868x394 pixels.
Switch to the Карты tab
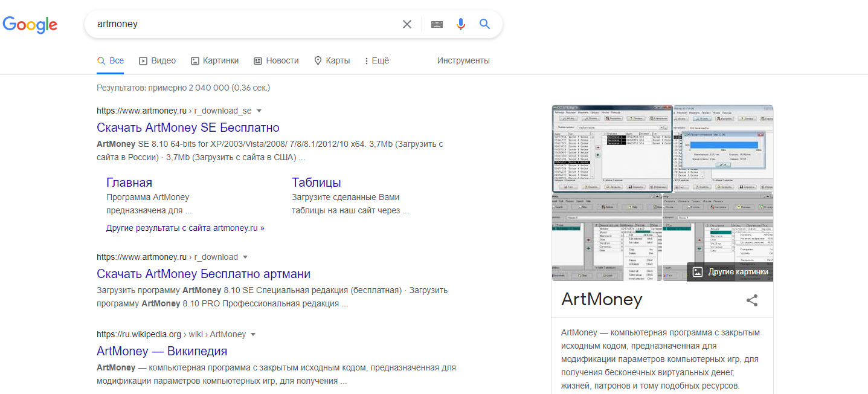tap(332, 60)
